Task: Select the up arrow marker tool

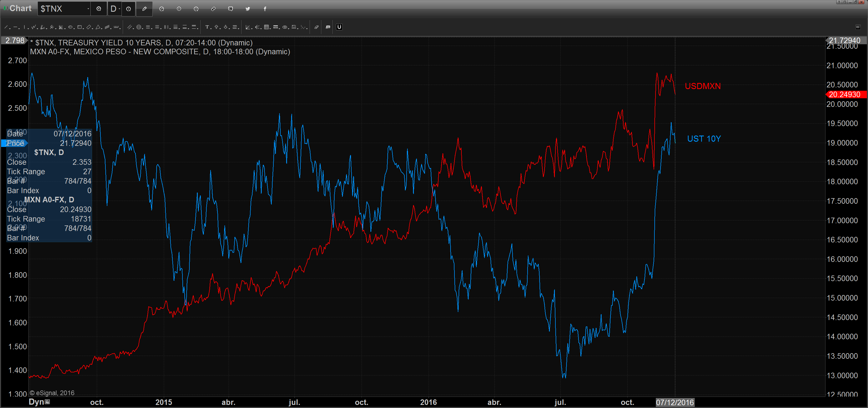Action: tap(216, 27)
